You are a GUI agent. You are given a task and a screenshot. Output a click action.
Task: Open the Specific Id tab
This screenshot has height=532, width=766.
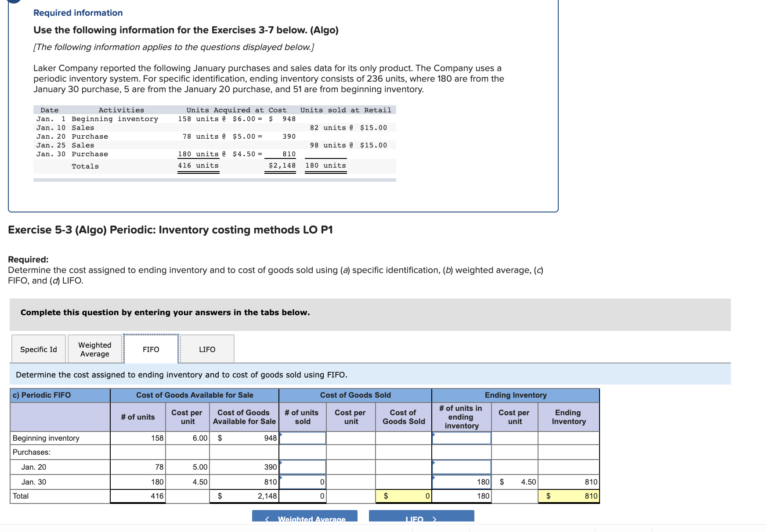click(x=39, y=349)
